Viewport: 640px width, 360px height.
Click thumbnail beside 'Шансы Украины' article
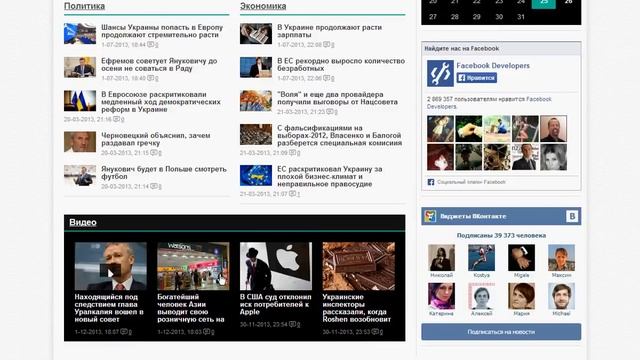click(80, 33)
